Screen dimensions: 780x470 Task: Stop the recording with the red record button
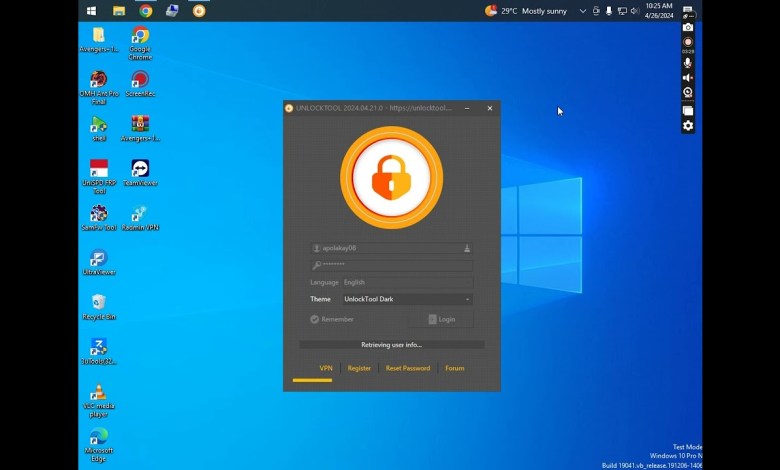(688, 42)
